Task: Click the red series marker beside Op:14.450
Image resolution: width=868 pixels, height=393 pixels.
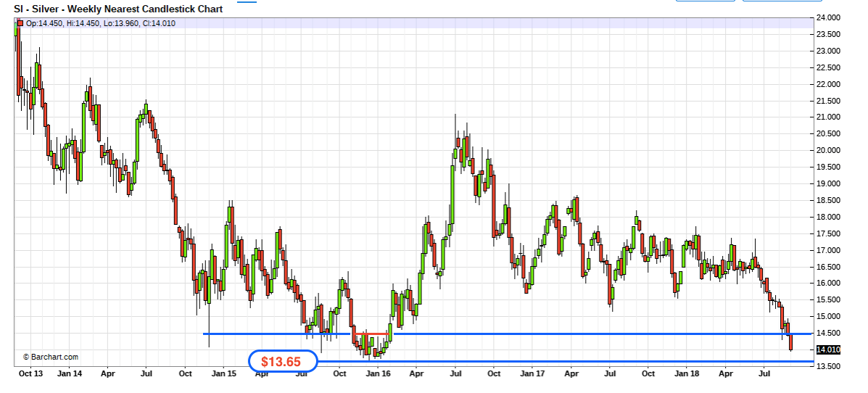Action: [x=20, y=23]
